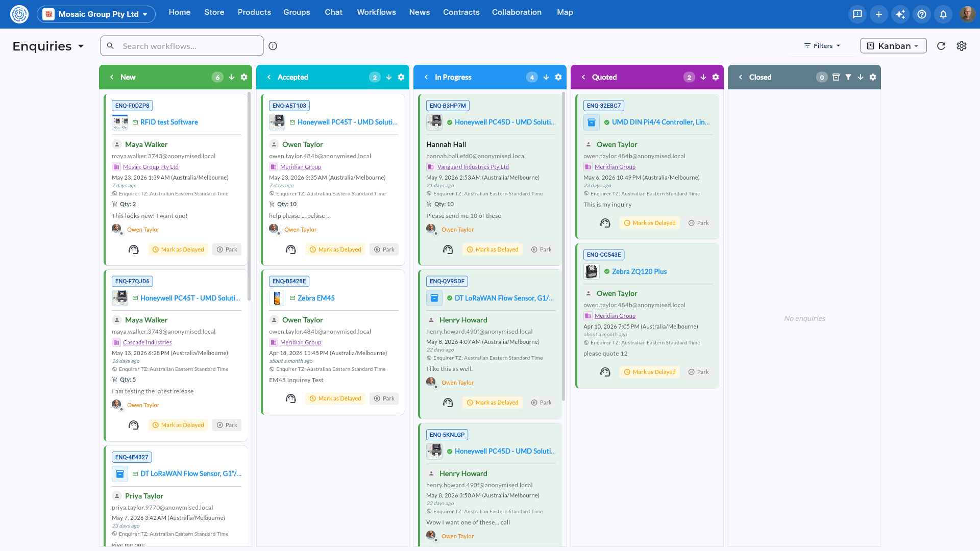Open Quoted column settings gear
Screen dimensions: 980x551
[x=716, y=77]
